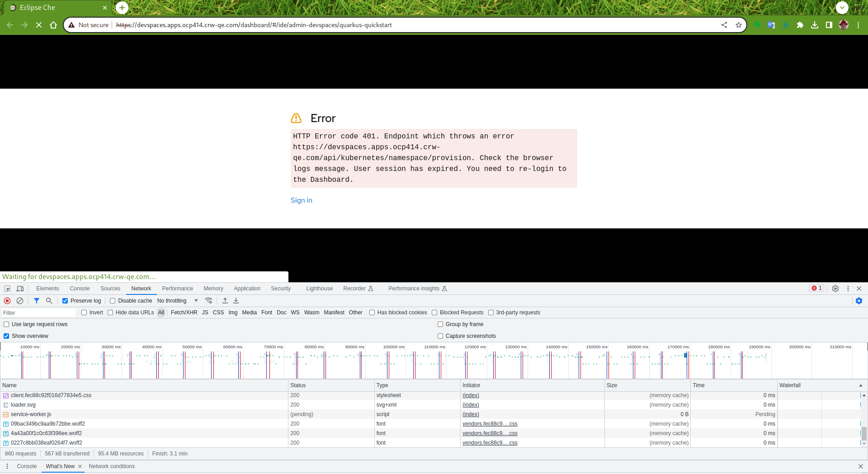The width and height of the screenshot is (868, 474).
Task: Check Has blocked cookies
Action: [372, 313]
